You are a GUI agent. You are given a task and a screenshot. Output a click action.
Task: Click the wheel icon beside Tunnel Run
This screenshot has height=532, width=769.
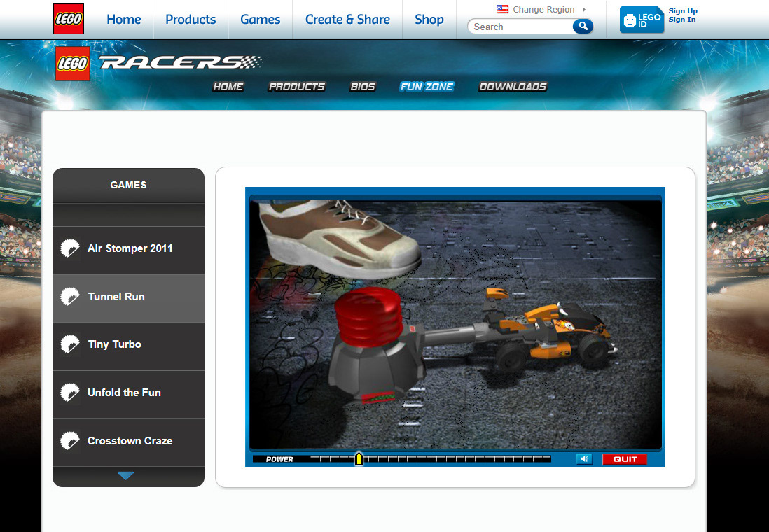click(69, 297)
